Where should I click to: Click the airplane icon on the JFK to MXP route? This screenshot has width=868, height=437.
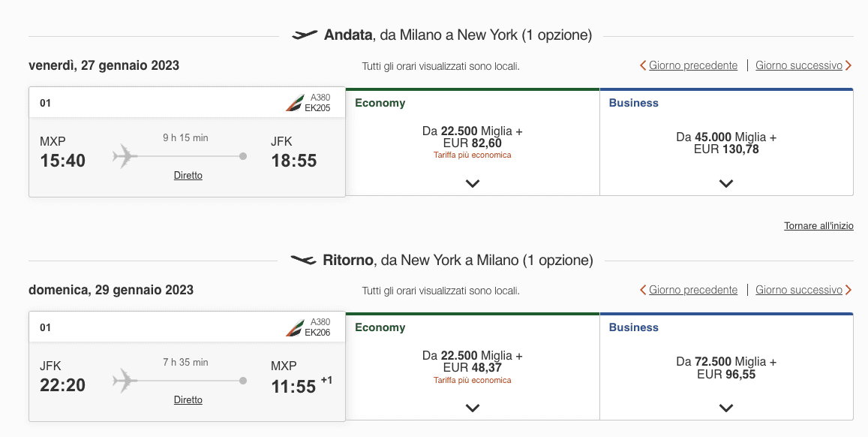coord(125,381)
